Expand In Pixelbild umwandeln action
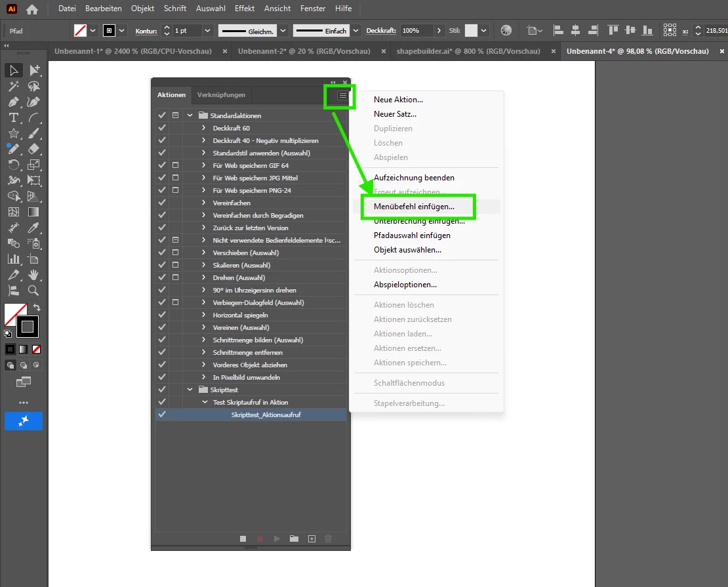Image resolution: width=728 pixels, height=587 pixels. pyautogui.click(x=203, y=377)
